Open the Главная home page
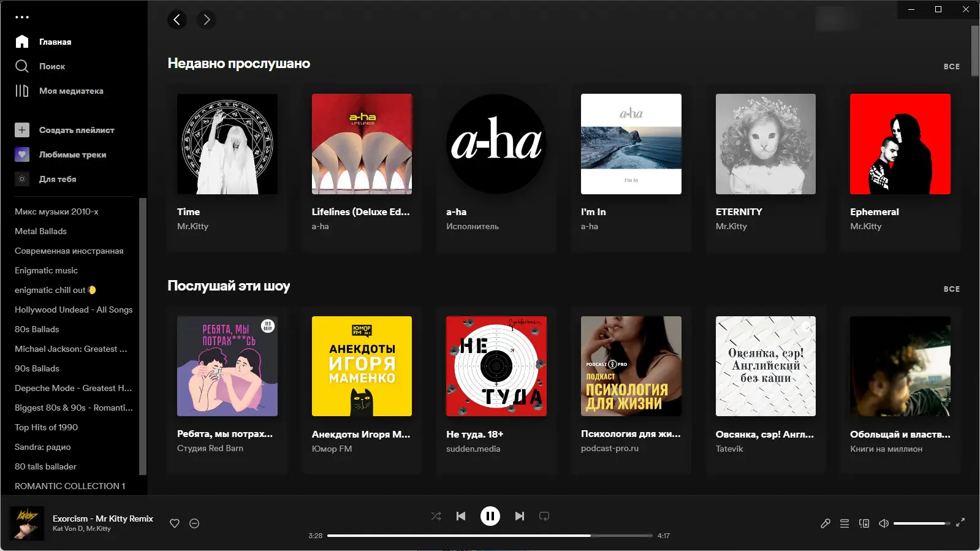Screen dimensions: 980x551 pos(43,42)
